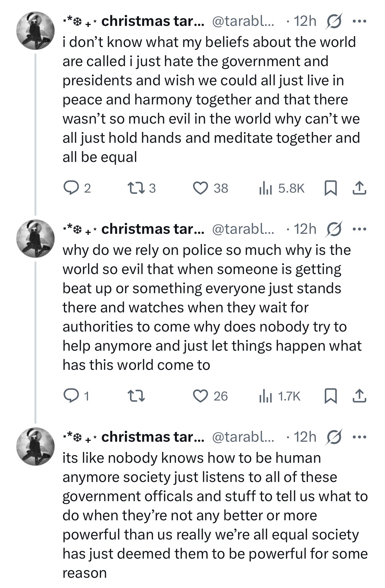Viewport: 385px width, 588px height.
Task: Reply to the first tweet about beliefs
Action: (68, 188)
